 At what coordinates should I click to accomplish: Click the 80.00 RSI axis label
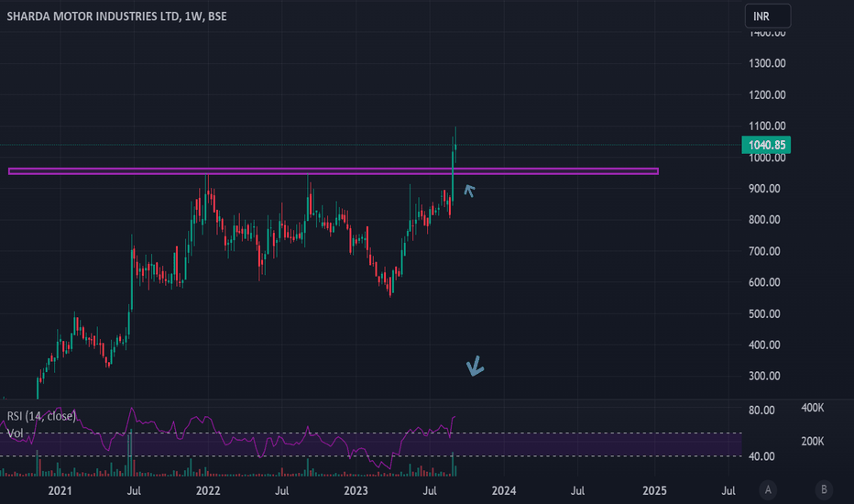click(761, 411)
